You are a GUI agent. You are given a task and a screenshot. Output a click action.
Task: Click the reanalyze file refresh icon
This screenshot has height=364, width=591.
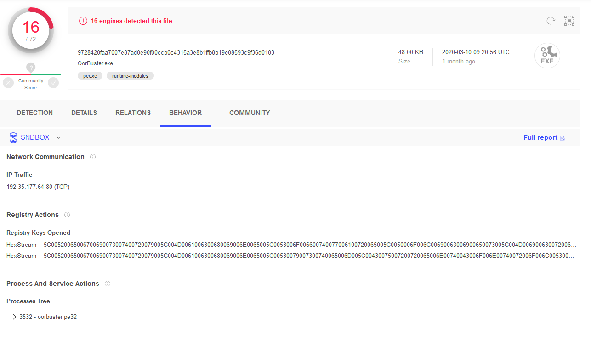(551, 21)
